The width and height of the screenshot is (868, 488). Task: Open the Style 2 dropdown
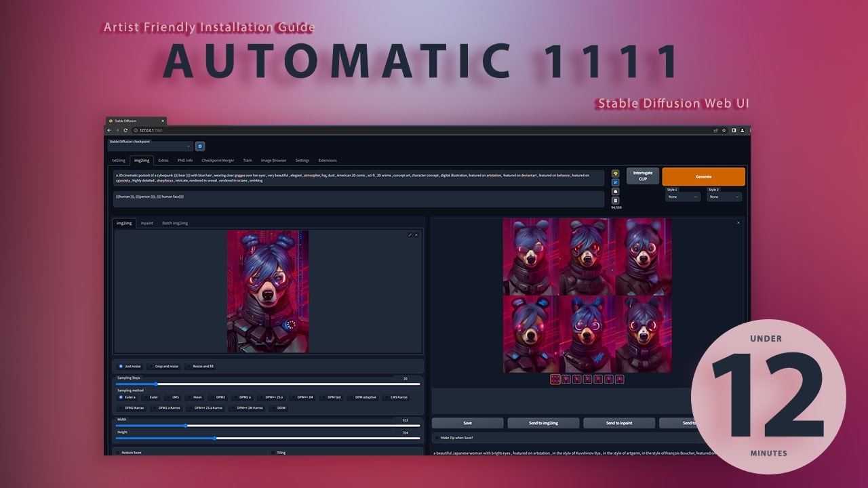pos(724,197)
